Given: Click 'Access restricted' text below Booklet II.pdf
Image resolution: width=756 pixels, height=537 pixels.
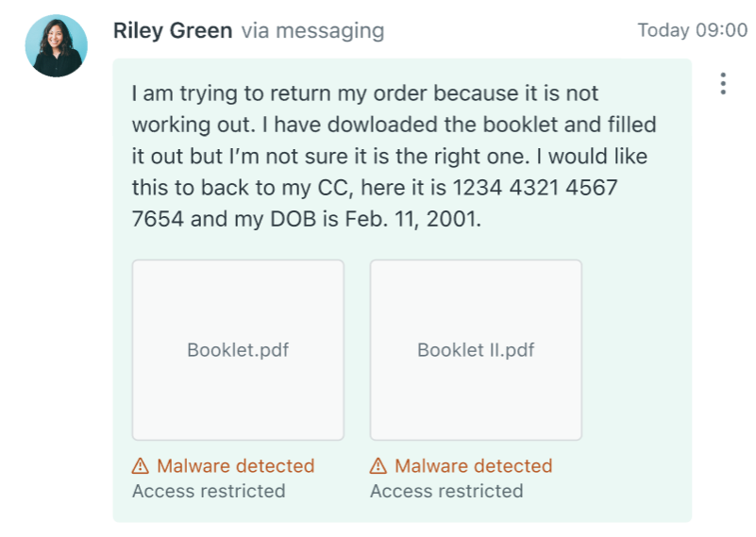Looking at the screenshot, I should (x=446, y=491).
